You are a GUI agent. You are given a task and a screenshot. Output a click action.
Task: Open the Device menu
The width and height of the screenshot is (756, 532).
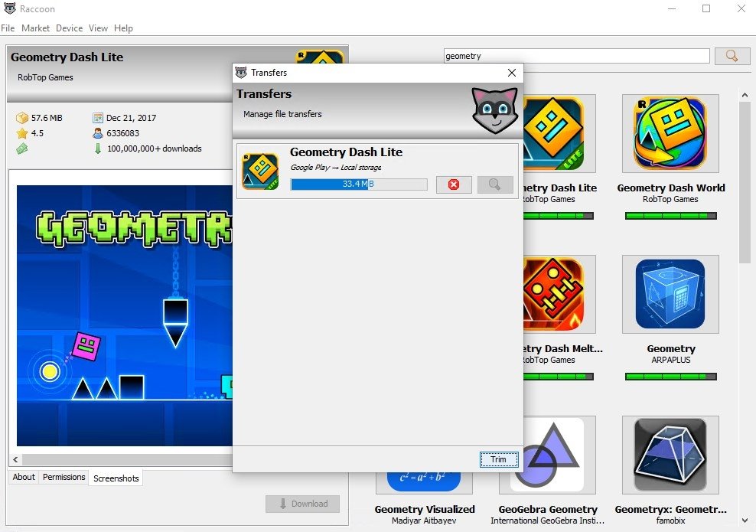point(69,28)
